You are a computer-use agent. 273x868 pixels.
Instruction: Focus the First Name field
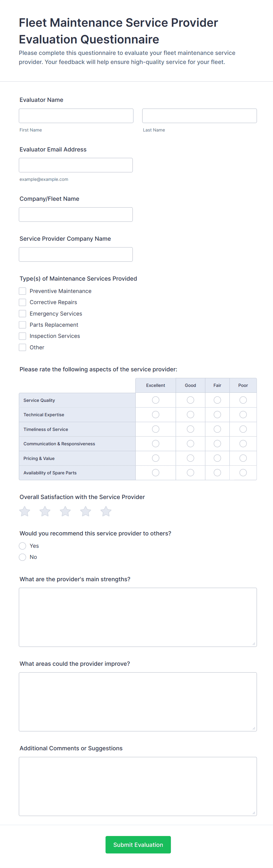[x=76, y=116]
